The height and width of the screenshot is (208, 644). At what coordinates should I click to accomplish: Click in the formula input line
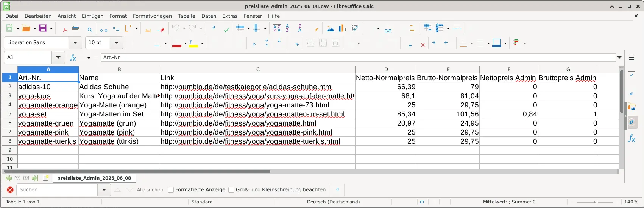358,57
